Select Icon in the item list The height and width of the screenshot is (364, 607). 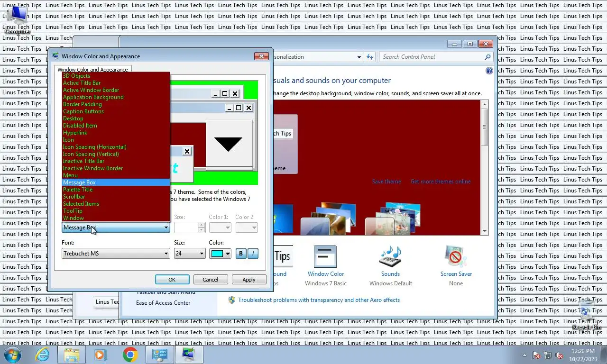[x=116, y=140]
